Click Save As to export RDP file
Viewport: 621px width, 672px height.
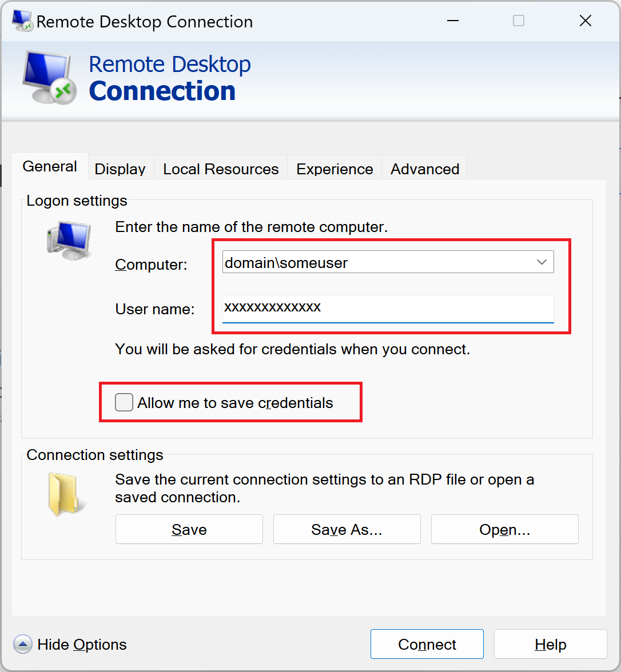click(x=347, y=529)
